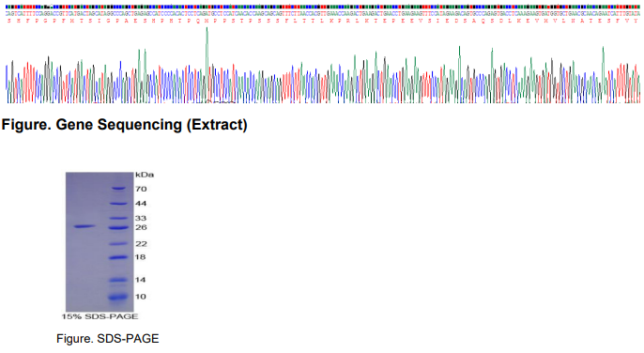
Task: Click the 70 kDa ladder band on the gel
Action: point(119,189)
